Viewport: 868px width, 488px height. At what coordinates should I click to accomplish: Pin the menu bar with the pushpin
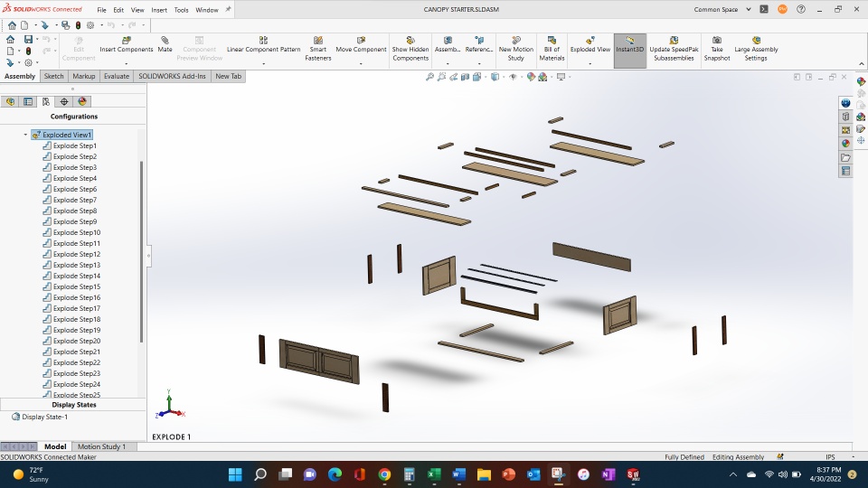coord(228,9)
